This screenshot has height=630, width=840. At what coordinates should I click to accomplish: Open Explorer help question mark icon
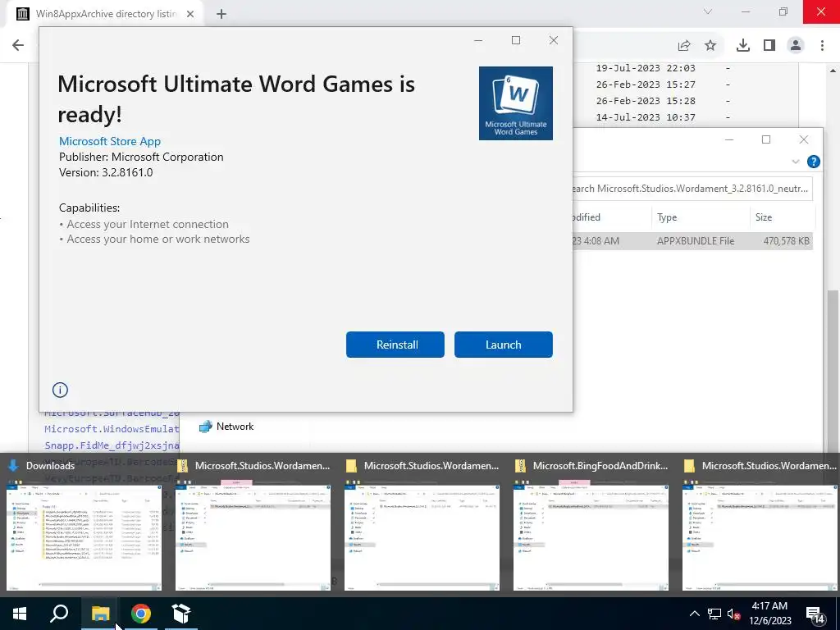pyautogui.click(x=813, y=162)
